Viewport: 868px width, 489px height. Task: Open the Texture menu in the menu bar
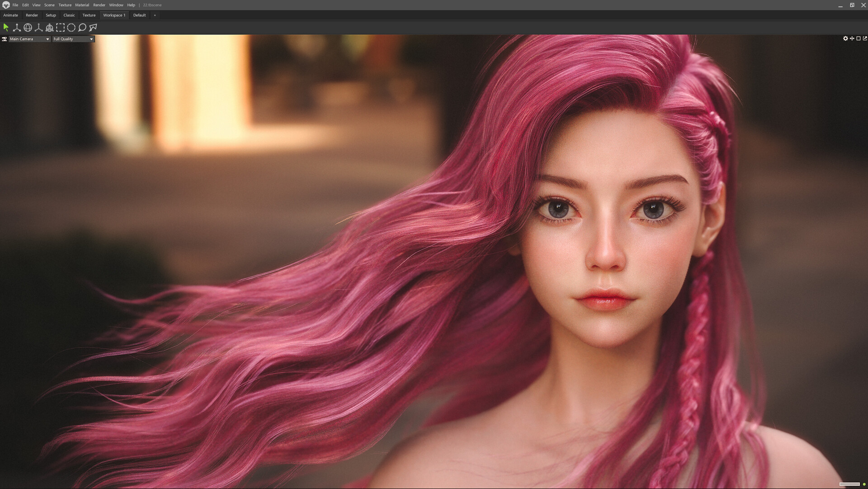click(65, 5)
